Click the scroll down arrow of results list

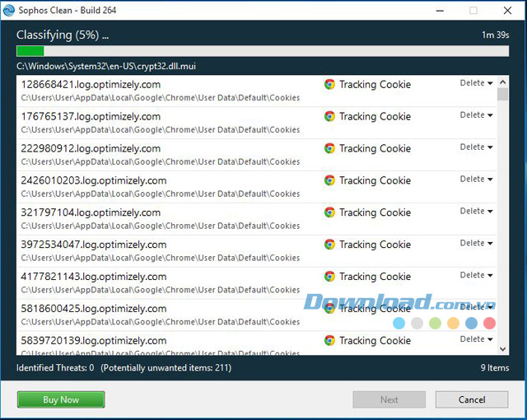tap(503, 349)
